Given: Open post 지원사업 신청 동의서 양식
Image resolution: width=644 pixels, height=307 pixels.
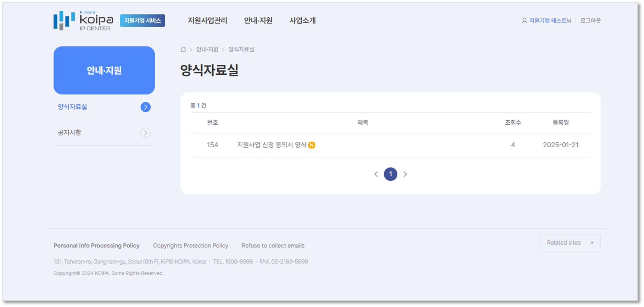Looking at the screenshot, I should coord(271,145).
